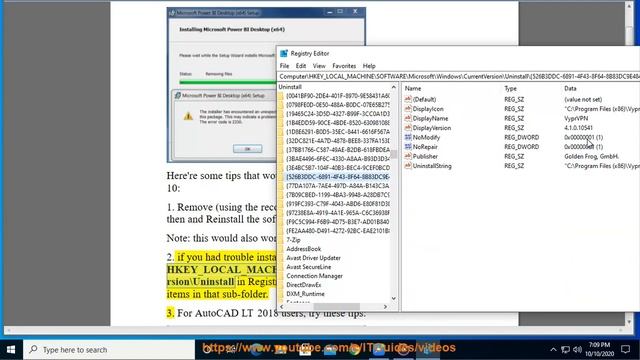Open the File menu in Registry Editor
Screen dimensions: 640x360
click(284, 66)
